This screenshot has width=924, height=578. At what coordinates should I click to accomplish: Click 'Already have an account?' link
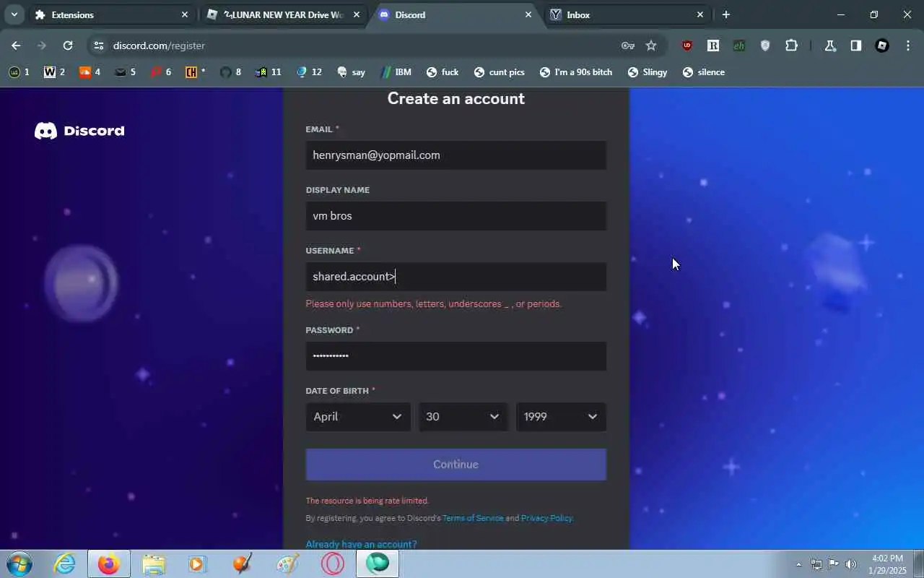point(361,544)
